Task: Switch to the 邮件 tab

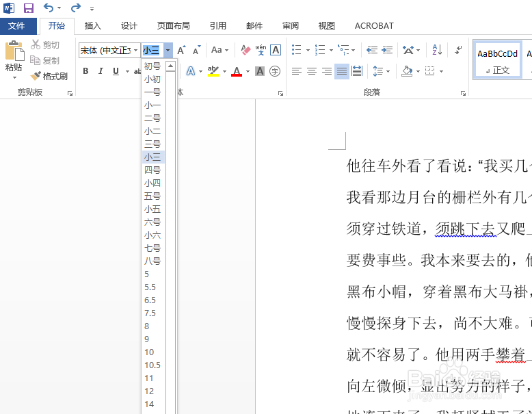Action: (x=254, y=26)
